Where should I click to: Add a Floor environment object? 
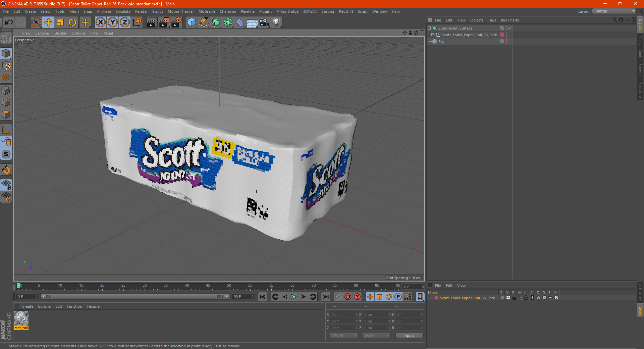[252, 22]
